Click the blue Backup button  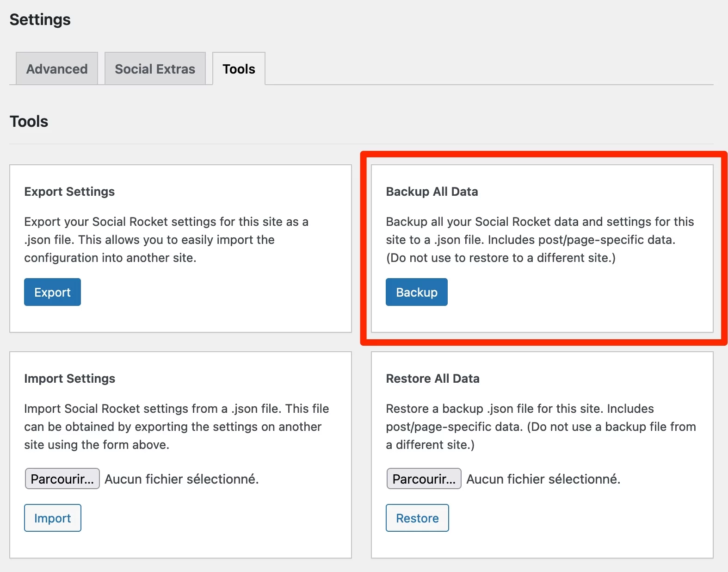[x=417, y=292]
